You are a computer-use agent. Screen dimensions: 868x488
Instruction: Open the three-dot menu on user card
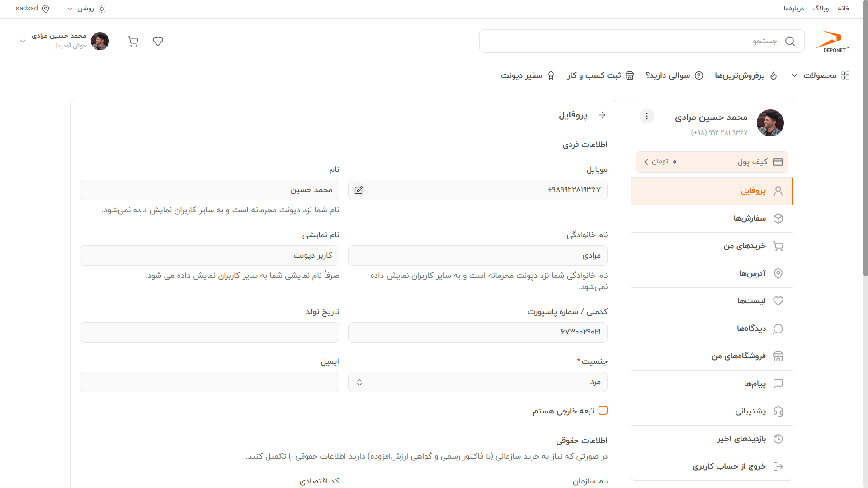pyautogui.click(x=647, y=117)
